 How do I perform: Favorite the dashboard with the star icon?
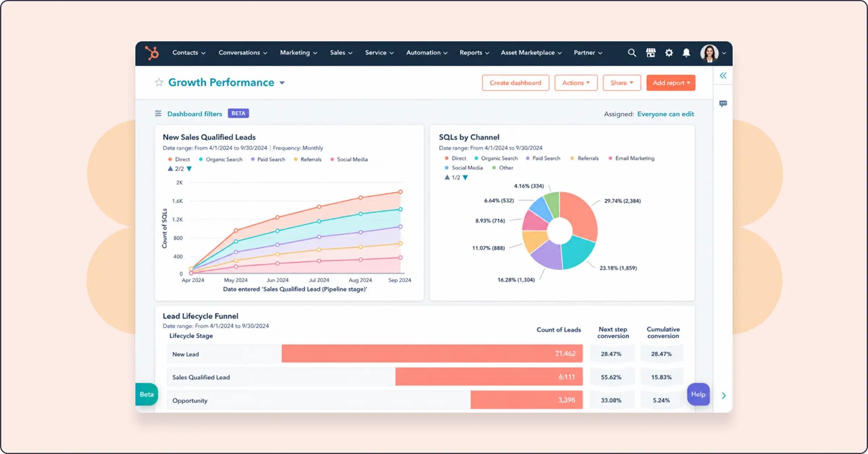click(159, 83)
